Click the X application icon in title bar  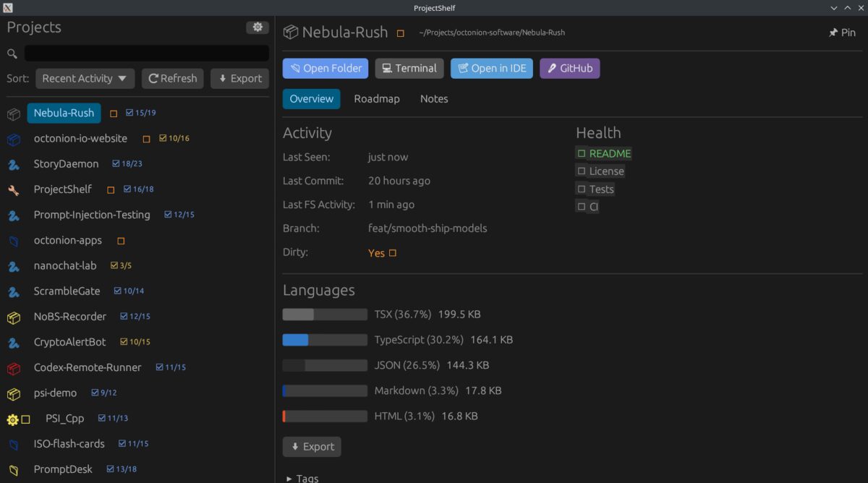pyautogui.click(x=8, y=8)
